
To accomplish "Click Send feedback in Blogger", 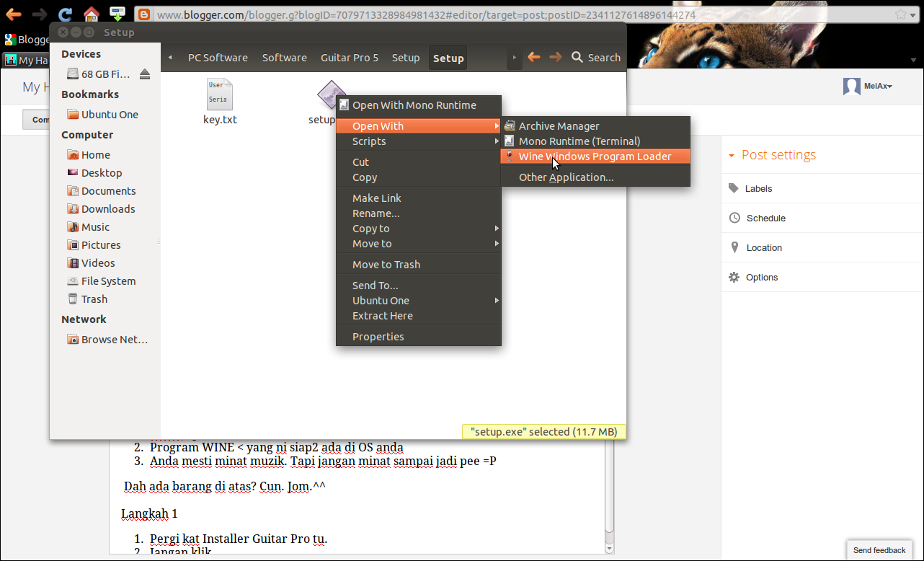I will (879, 550).
